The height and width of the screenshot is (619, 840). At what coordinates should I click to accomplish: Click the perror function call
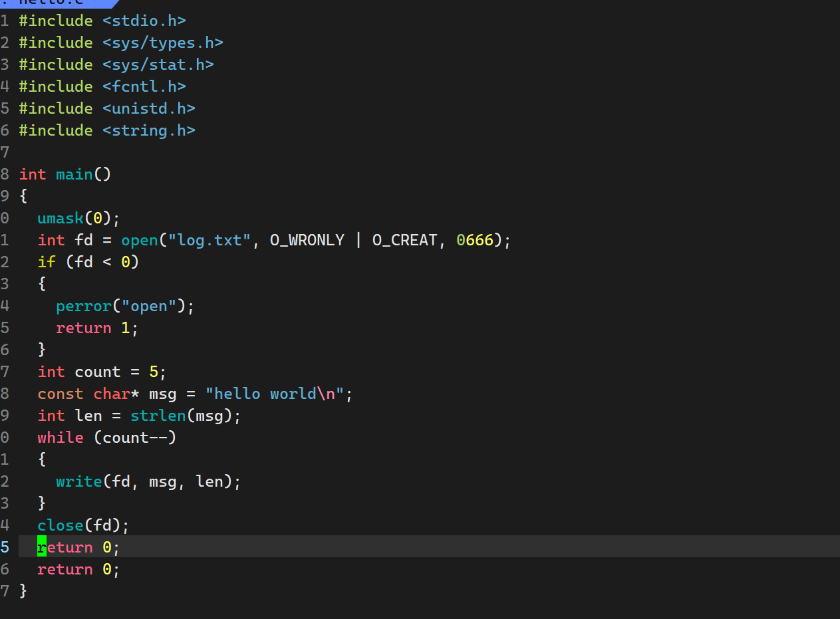pos(84,306)
